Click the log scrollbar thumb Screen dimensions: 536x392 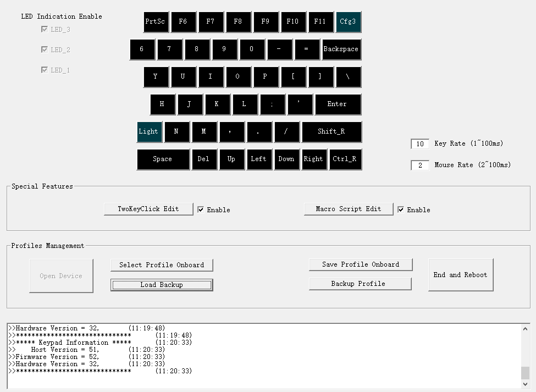(525, 373)
